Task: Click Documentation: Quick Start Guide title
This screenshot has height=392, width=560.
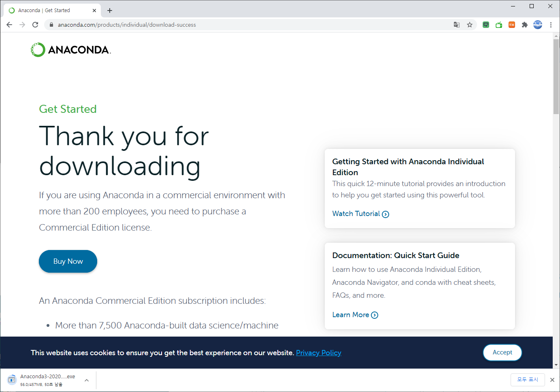Action: coord(396,255)
